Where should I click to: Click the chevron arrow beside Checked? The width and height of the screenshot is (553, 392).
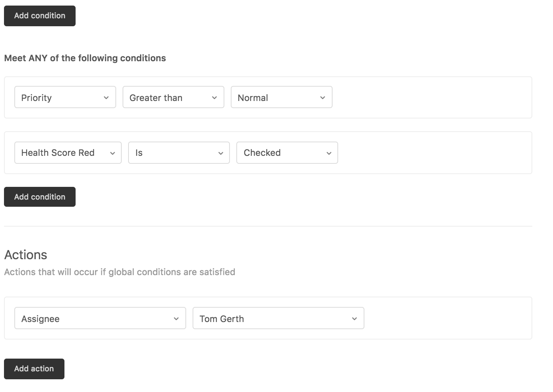click(x=329, y=153)
